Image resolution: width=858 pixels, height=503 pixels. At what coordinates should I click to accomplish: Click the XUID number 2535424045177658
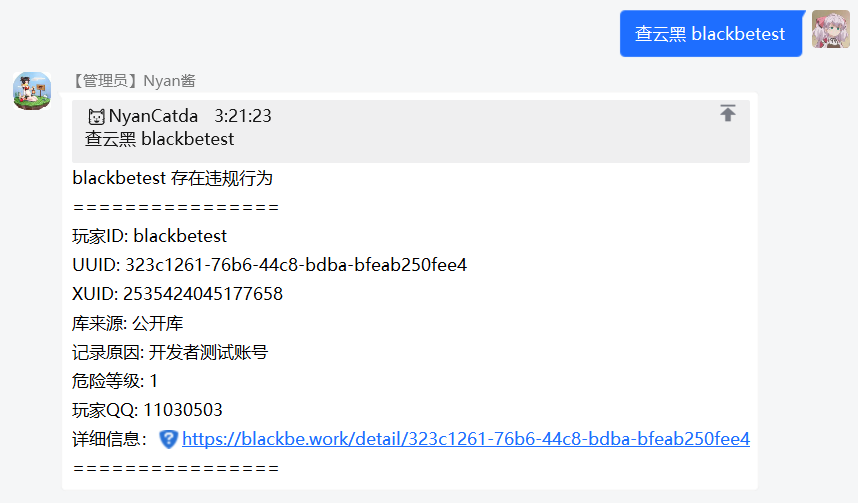[x=203, y=294]
